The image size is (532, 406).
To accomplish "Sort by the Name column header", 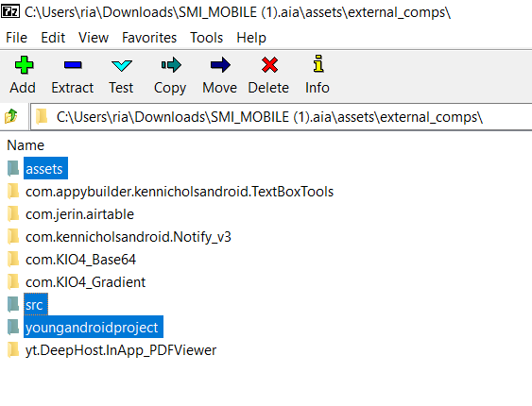I will [26, 145].
